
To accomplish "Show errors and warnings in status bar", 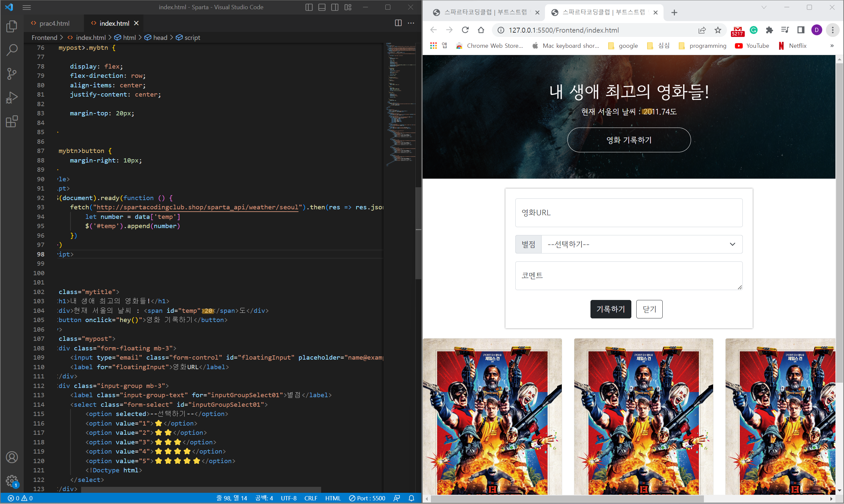I will coord(20,498).
